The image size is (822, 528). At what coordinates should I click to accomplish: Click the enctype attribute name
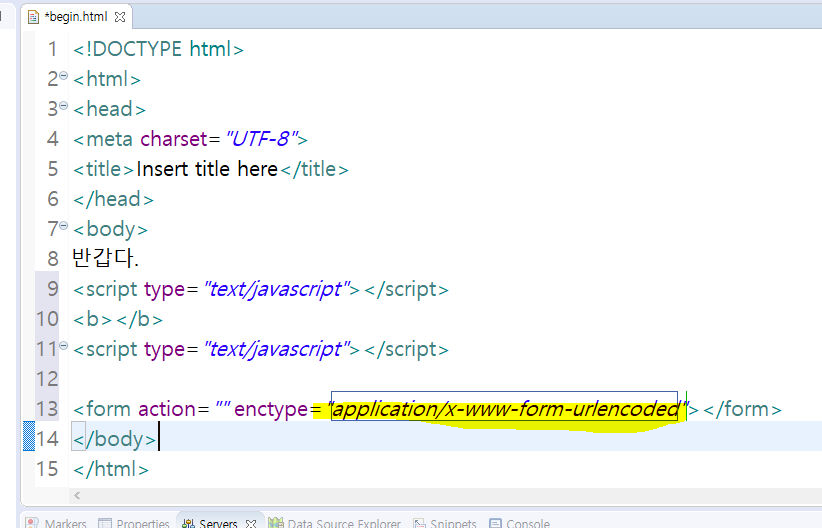pos(271,409)
